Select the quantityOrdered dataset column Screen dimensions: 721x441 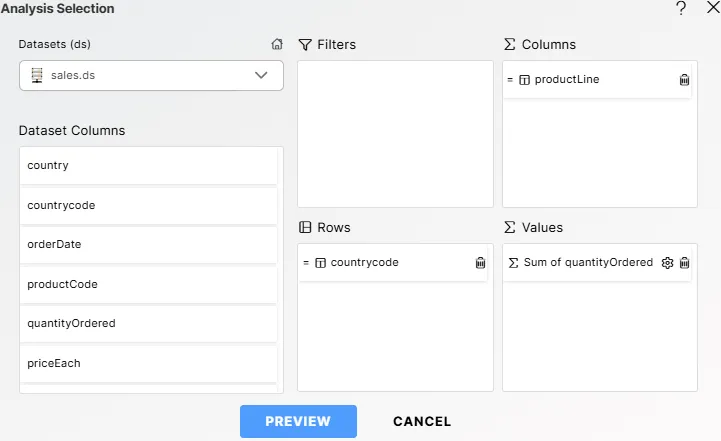[148, 324]
